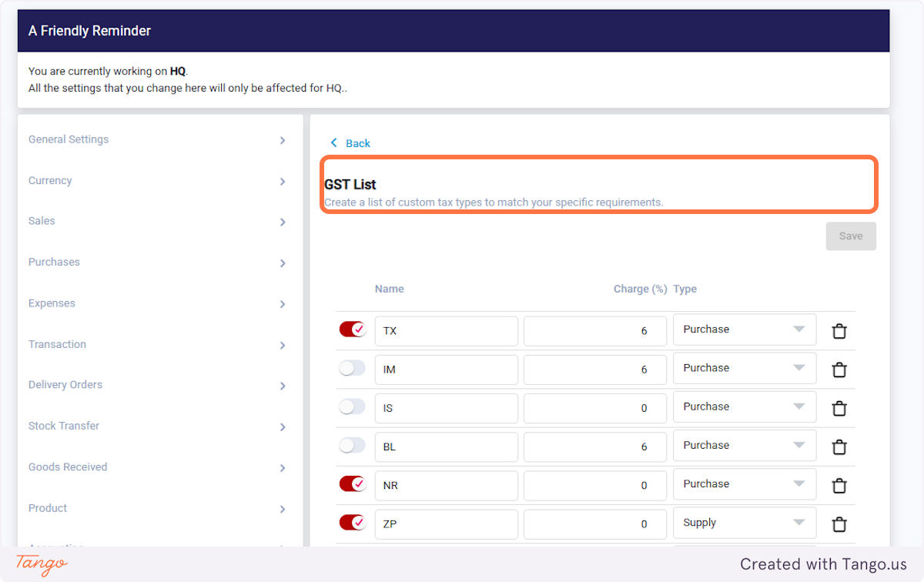Screen dimensions: 924x582
Task: Click the Charge (%) column header
Action: pyautogui.click(x=640, y=289)
